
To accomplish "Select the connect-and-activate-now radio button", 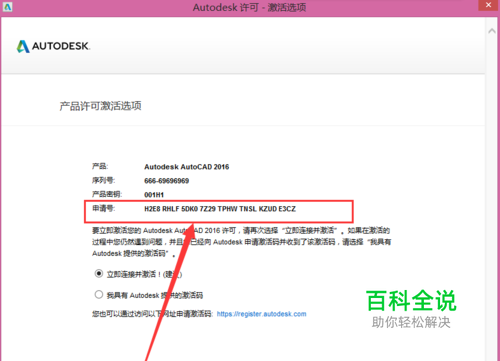I will pyautogui.click(x=99, y=274).
